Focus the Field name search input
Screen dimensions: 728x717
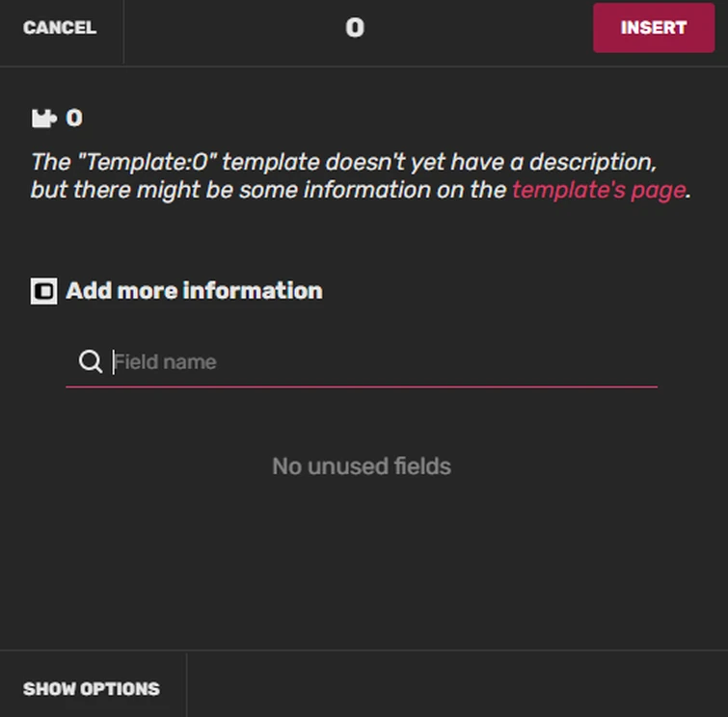(x=376, y=362)
